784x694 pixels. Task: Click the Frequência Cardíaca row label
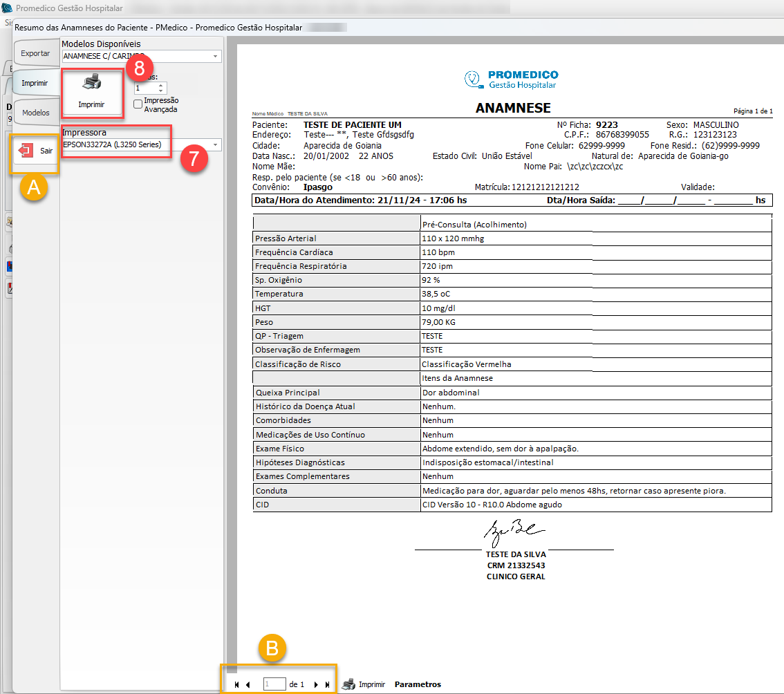pyautogui.click(x=294, y=252)
